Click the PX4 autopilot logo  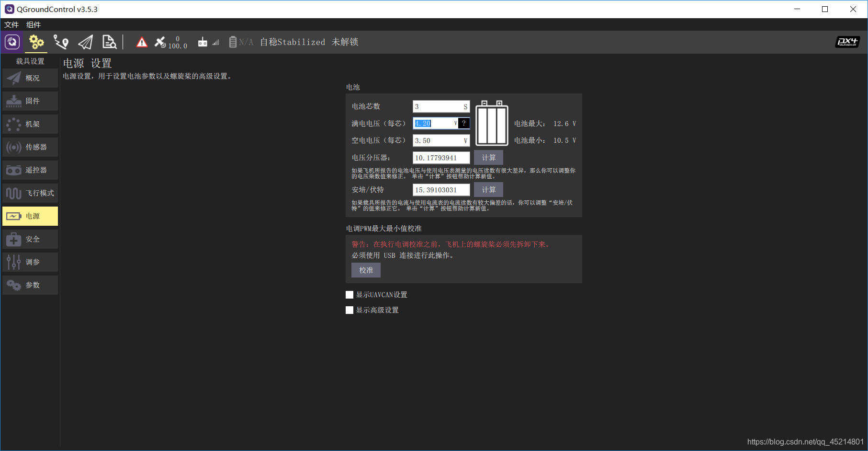point(847,42)
